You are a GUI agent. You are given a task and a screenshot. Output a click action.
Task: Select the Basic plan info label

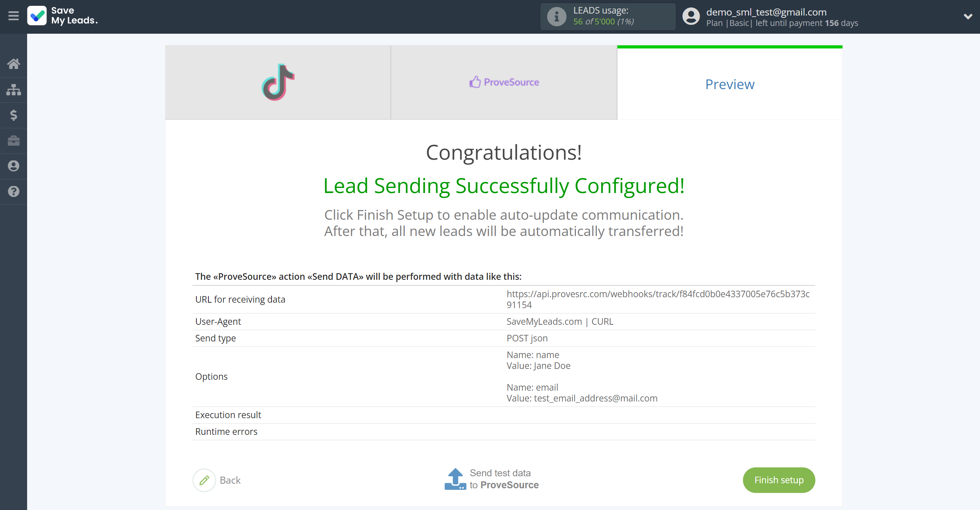pyautogui.click(x=740, y=23)
